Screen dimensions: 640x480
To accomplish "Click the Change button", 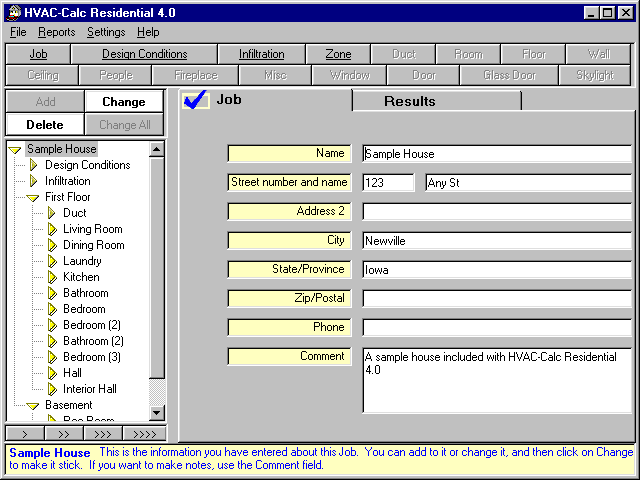I will [124, 102].
